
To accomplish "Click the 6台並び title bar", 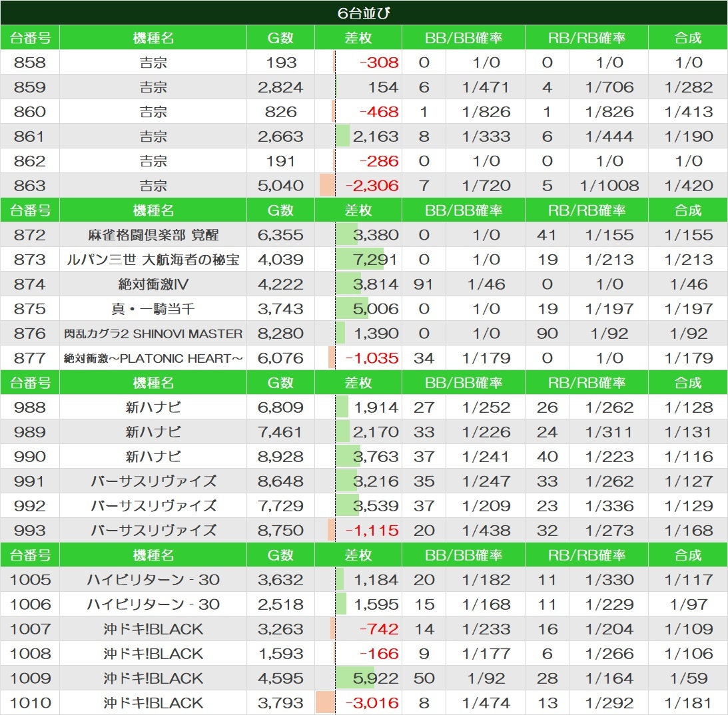I will [364, 13].
